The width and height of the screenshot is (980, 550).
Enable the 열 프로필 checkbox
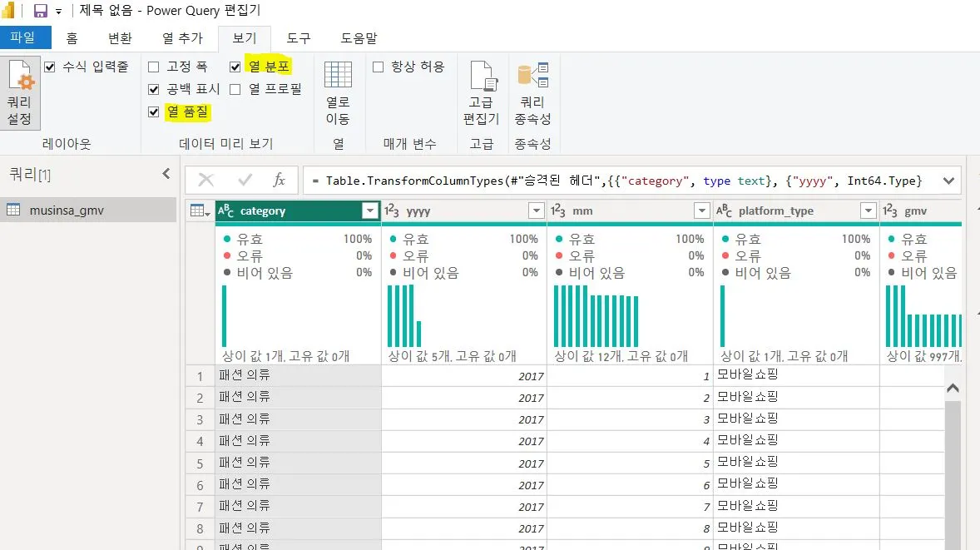pyautogui.click(x=235, y=89)
